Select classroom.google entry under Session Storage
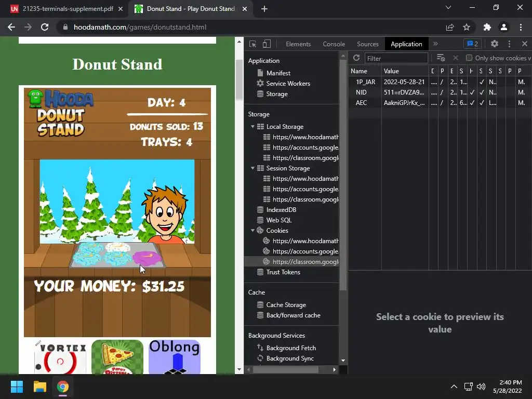 pos(301,199)
